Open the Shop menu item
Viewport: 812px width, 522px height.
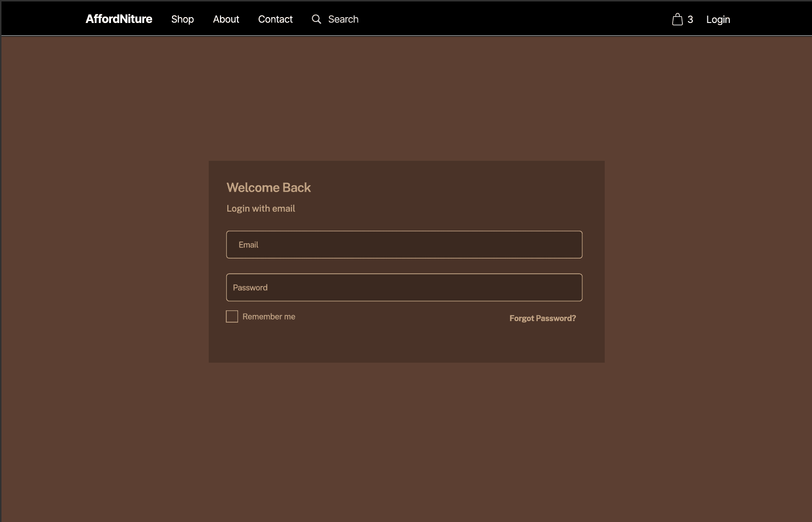[x=182, y=19]
